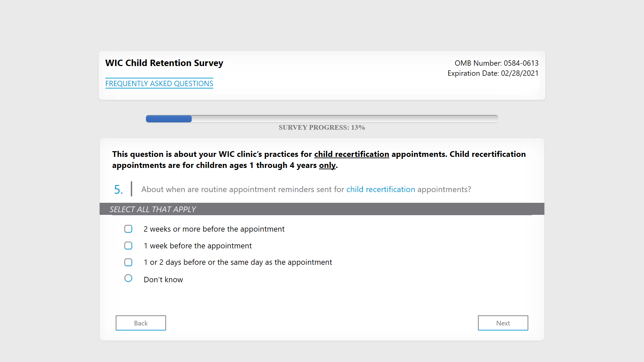644x362 pixels.
Task: Check '2 weeks or more before' checkbox
Action: (x=128, y=229)
